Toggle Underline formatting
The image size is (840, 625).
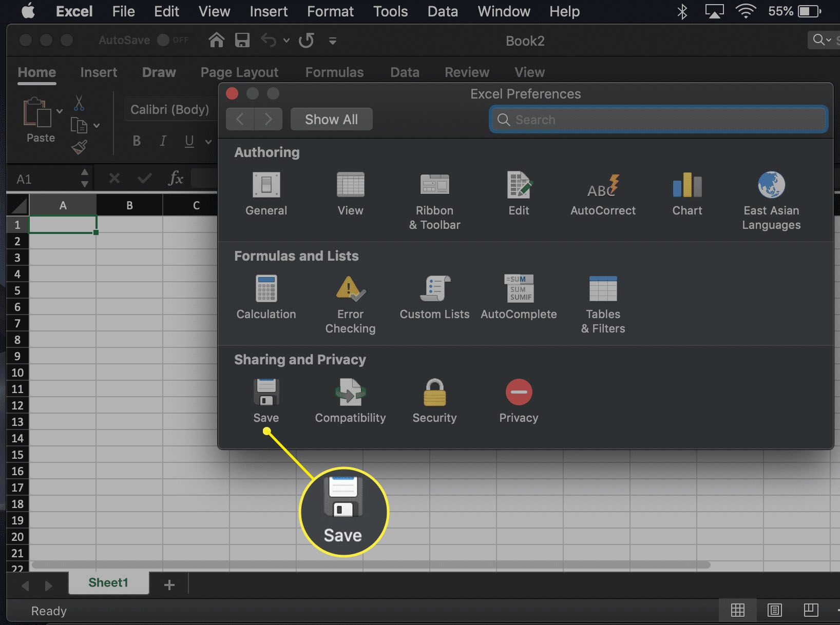(x=189, y=141)
